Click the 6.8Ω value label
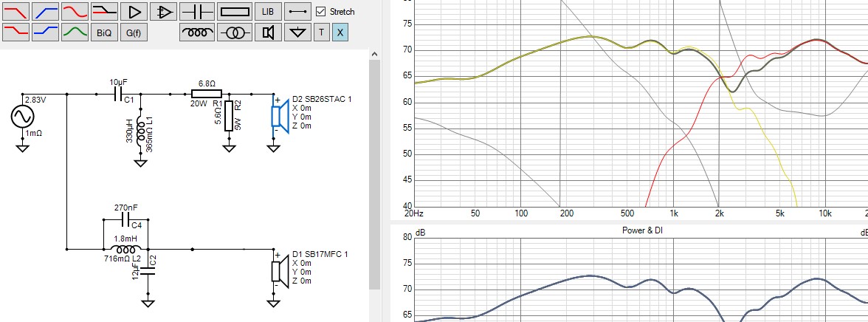The image size is (868, 322). point(207,83)
